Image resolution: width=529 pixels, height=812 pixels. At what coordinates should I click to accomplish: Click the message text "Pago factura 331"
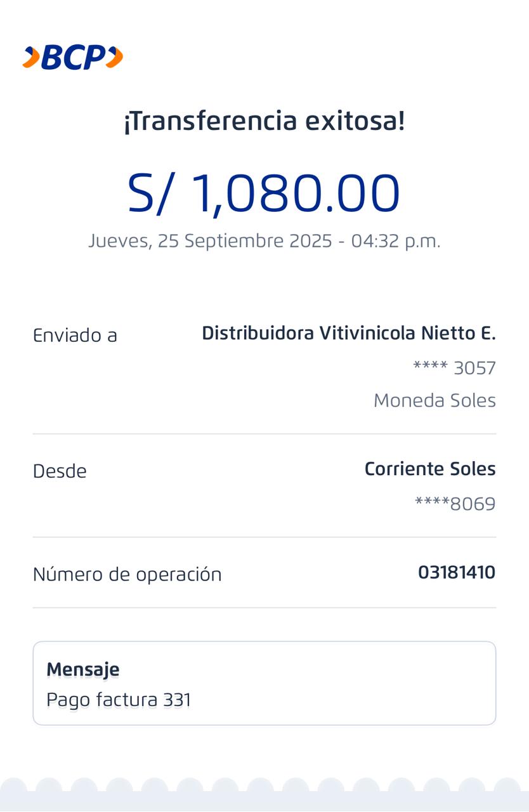pyautogui.click(x=119, y=700)
